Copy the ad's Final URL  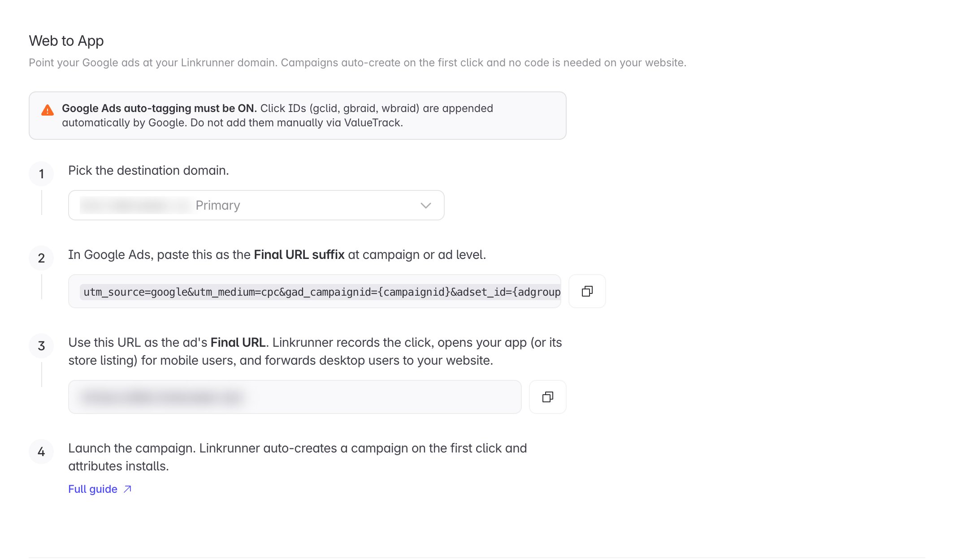click(547, 397)
